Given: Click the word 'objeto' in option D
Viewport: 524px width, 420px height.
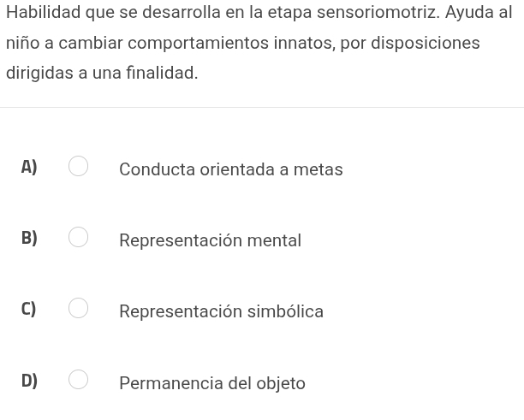Looking at the screenshot, I should 281,383.
